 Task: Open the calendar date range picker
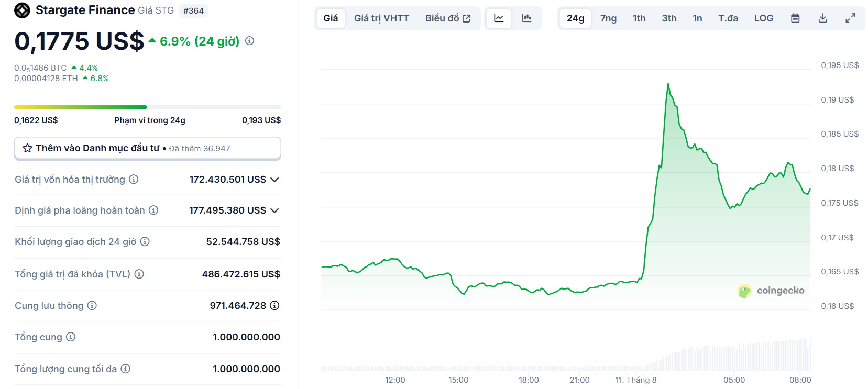pyautogui.click(x=795, y=18)
